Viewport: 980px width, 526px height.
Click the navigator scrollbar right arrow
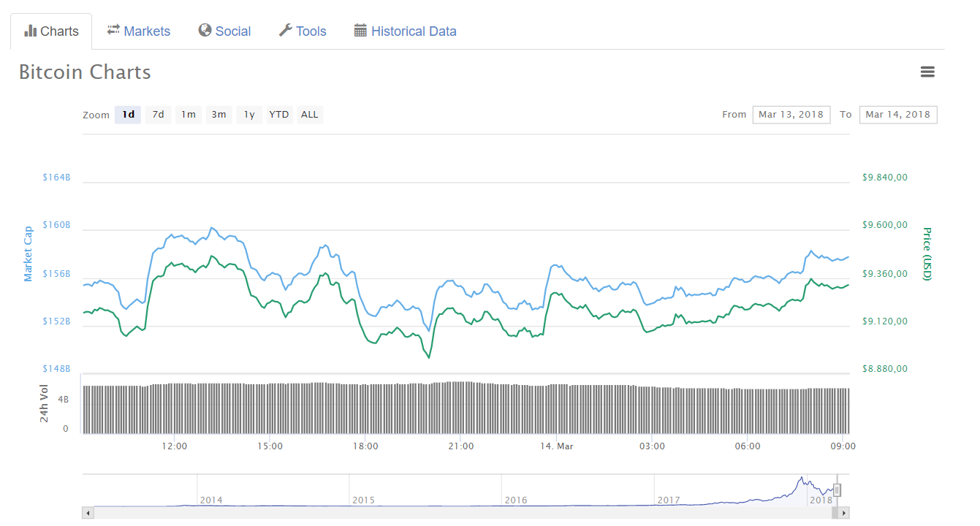(843, 514)
